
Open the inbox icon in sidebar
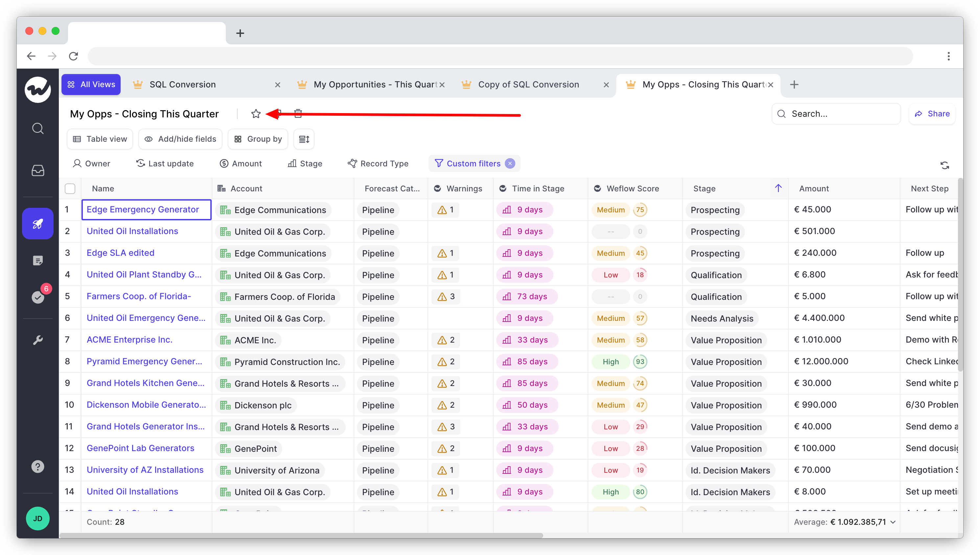point(38,170)
